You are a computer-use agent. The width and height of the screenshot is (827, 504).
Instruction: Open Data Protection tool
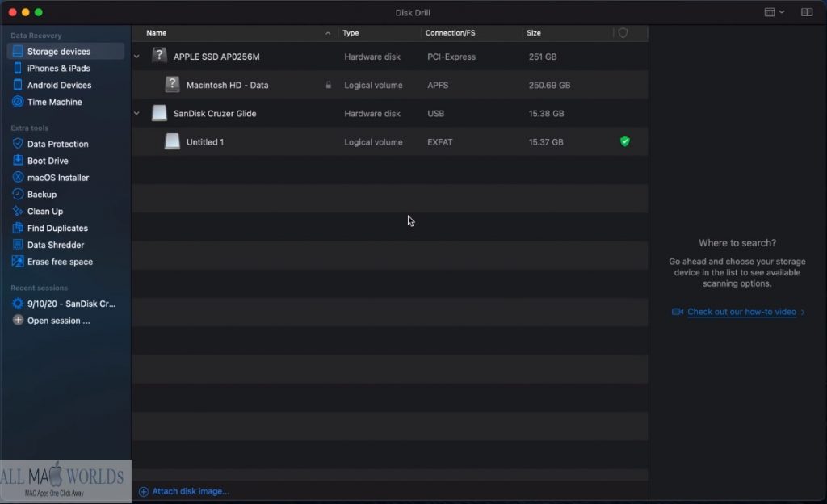(x=57, y=144)
